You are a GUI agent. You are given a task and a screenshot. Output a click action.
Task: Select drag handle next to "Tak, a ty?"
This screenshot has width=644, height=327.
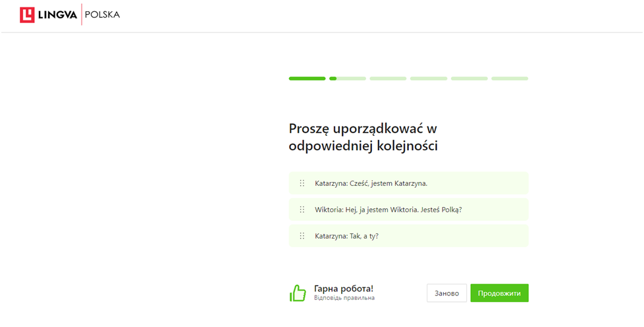click(302, 236)
